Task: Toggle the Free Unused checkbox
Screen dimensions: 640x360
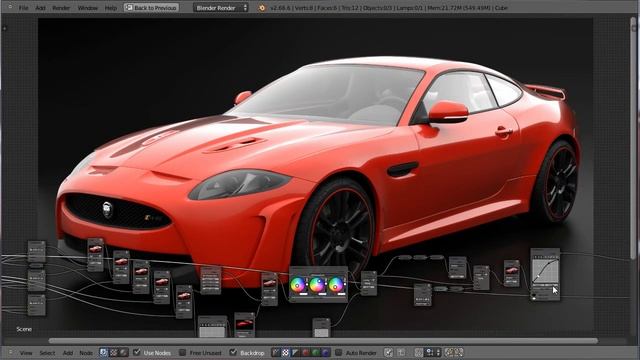Action: coord(182,352)
